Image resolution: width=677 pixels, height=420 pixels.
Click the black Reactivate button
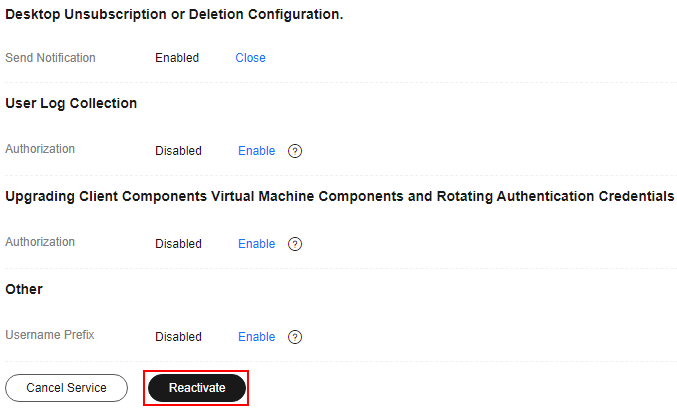coord(197,388)
